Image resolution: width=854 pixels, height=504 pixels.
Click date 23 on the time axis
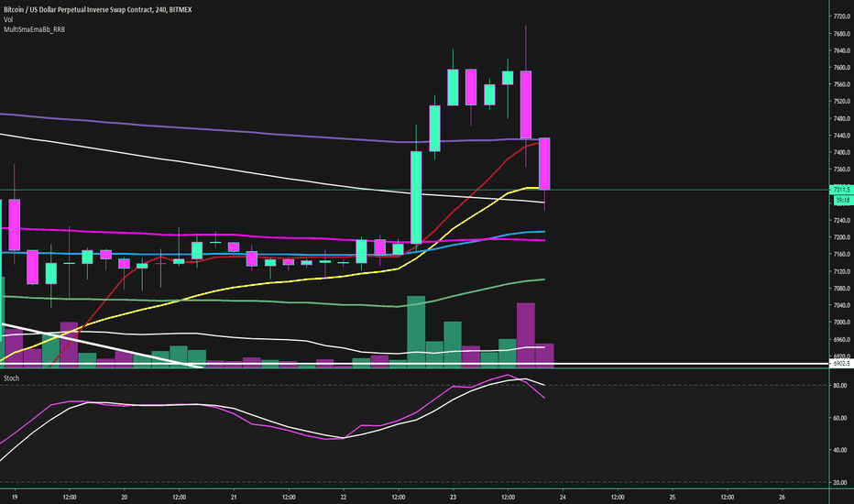tap(454, 498)
